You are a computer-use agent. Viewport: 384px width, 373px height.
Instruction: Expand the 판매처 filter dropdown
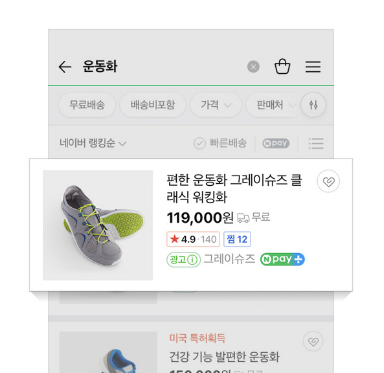click(274, 105)
